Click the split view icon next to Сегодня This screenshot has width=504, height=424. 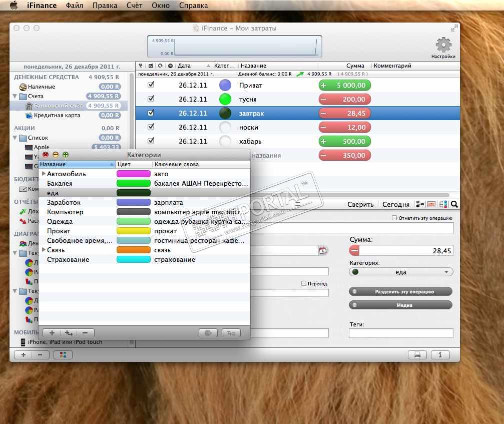[420, 204]
